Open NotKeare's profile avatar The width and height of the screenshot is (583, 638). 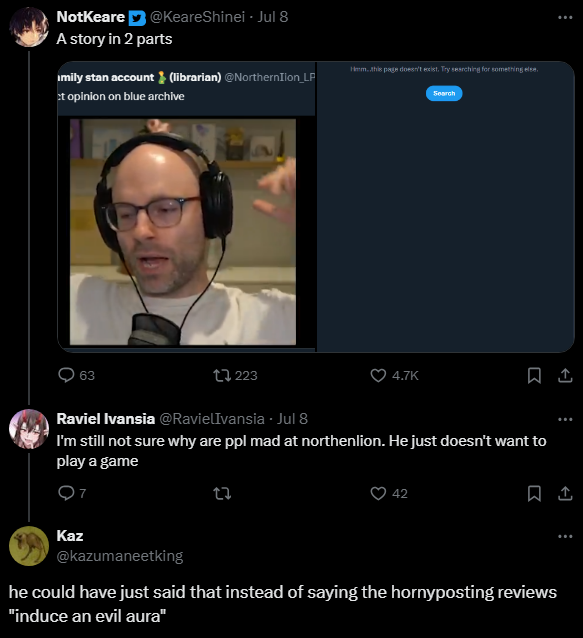click(29, 27)
